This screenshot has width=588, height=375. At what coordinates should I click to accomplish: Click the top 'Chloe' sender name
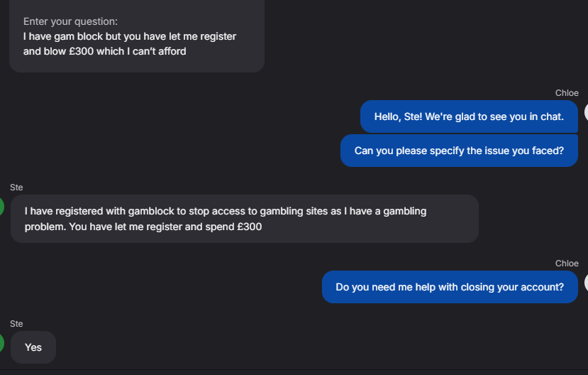click(x=567, y=93)
